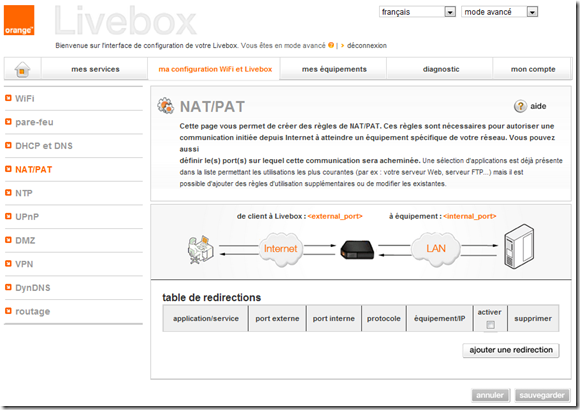The image size is (580, 410).
Task: Click the port interne column header
Action: (334, 318)
